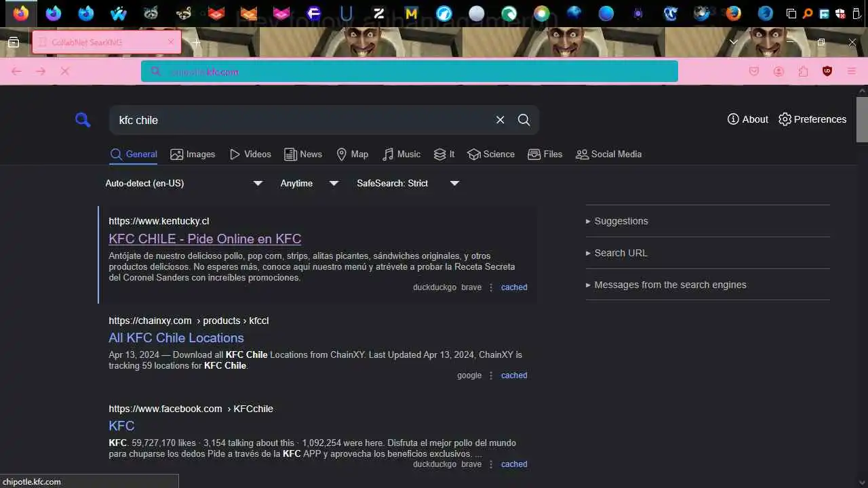Open the yellow M taskbar icon
868x488 pixels.
pyautogui.click(x=412, y=13)
